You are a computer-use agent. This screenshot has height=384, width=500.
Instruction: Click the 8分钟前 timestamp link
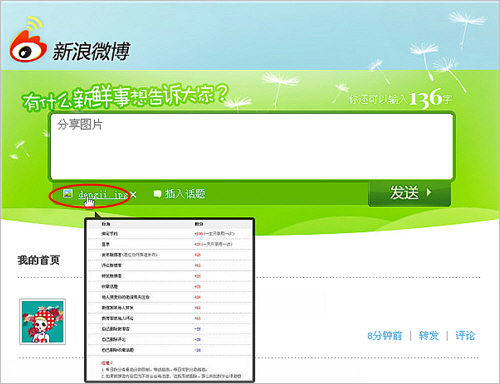pos(385,335)
